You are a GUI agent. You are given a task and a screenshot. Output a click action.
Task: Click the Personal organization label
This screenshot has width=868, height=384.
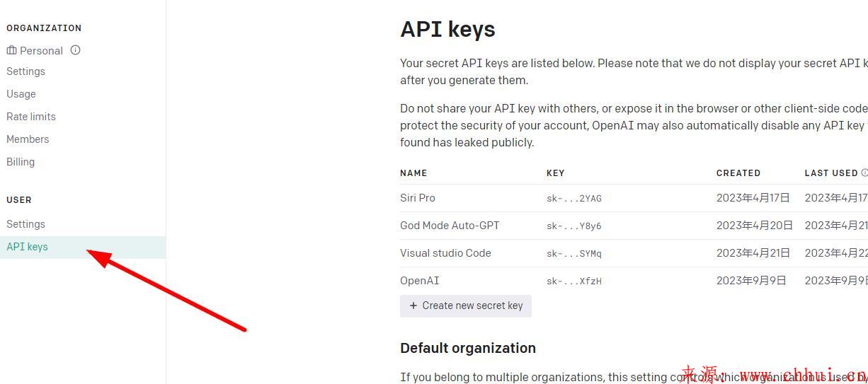[41, 51]
